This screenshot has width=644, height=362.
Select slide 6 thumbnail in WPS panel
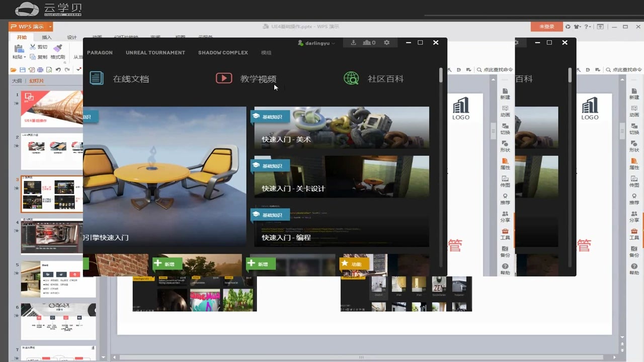58,322
